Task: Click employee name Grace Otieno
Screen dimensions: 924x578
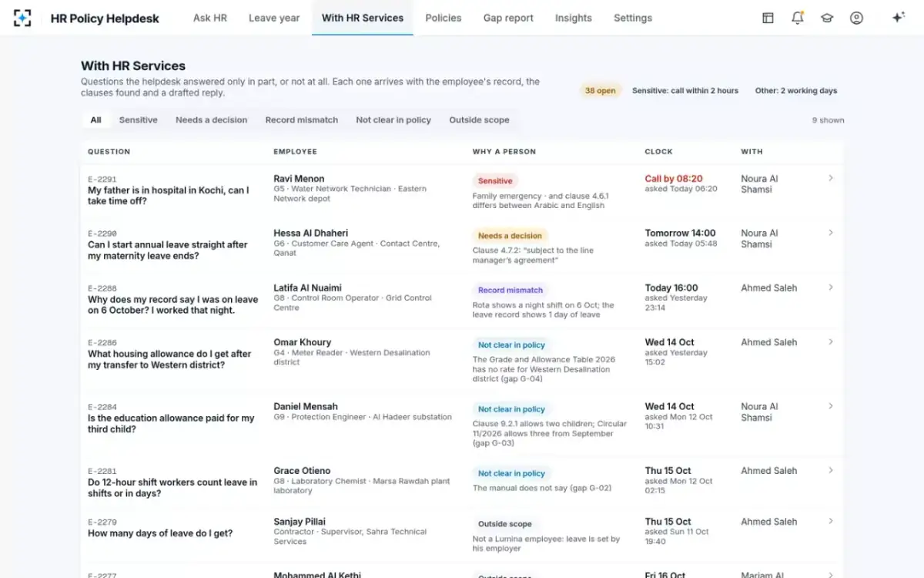Action: coord(303,470)
